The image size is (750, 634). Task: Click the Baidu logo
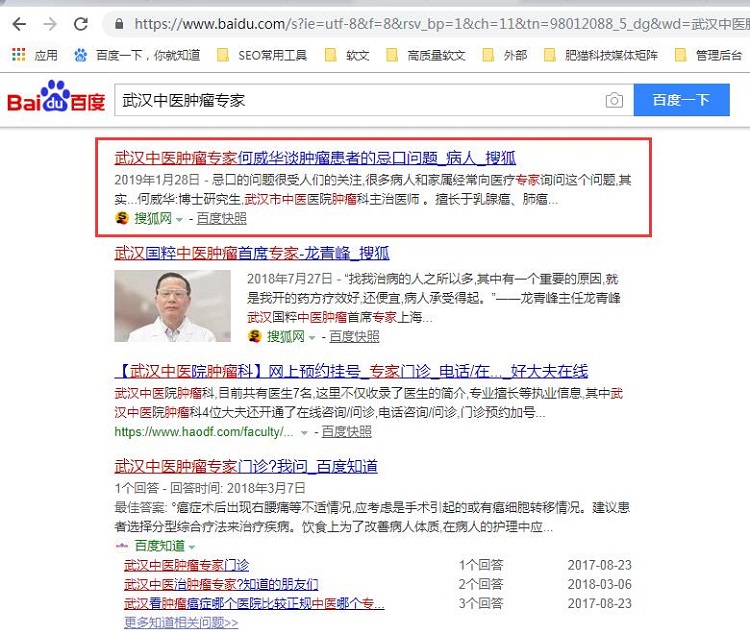[56, 97]
